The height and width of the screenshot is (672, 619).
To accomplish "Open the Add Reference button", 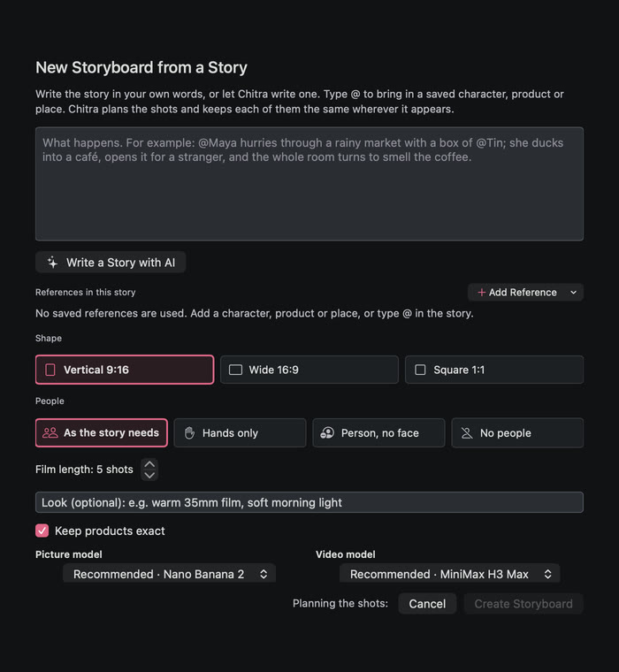I will click(x=525, y=293).
